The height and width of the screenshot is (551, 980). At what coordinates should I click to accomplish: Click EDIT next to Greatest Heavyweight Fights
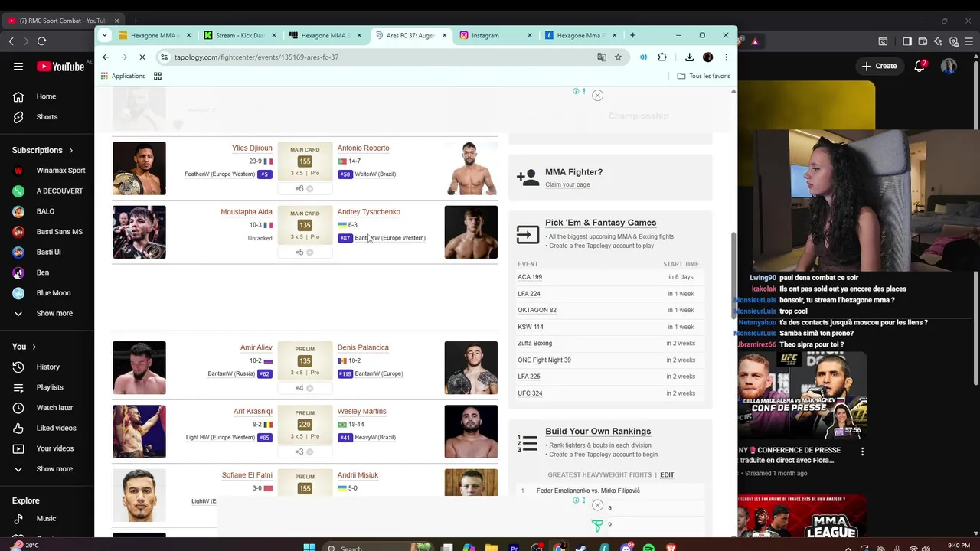click(x=667, y=475)
